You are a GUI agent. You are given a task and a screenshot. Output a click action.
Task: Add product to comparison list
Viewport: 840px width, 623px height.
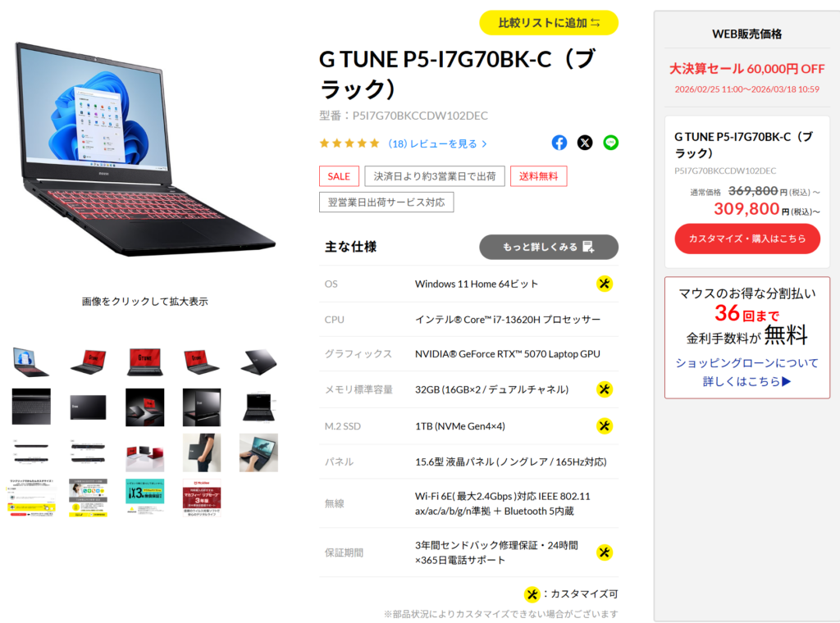(x=549, y=23)
